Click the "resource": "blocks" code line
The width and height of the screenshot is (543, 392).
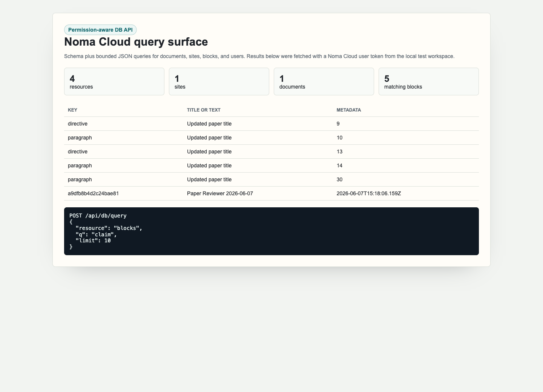tap(109, 228)
